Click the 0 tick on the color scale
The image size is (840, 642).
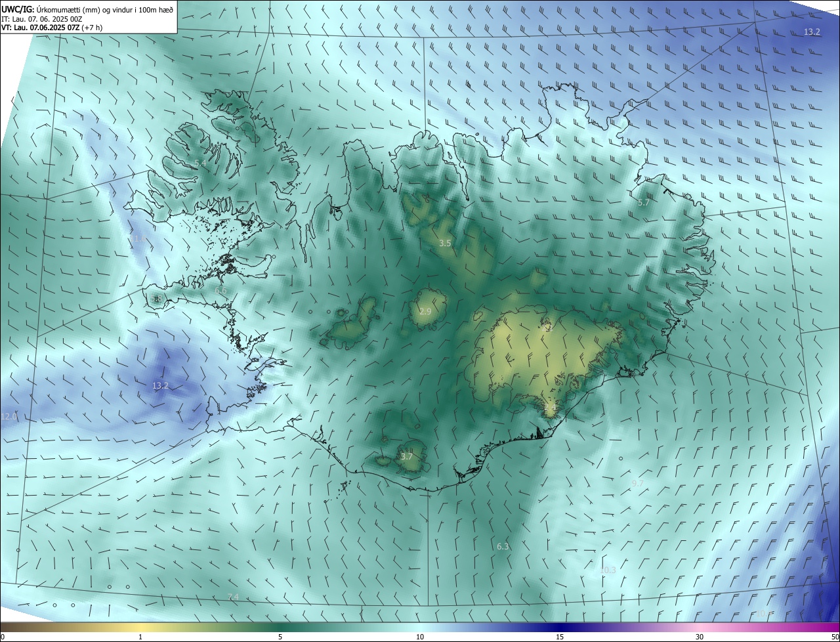point(2,637)
